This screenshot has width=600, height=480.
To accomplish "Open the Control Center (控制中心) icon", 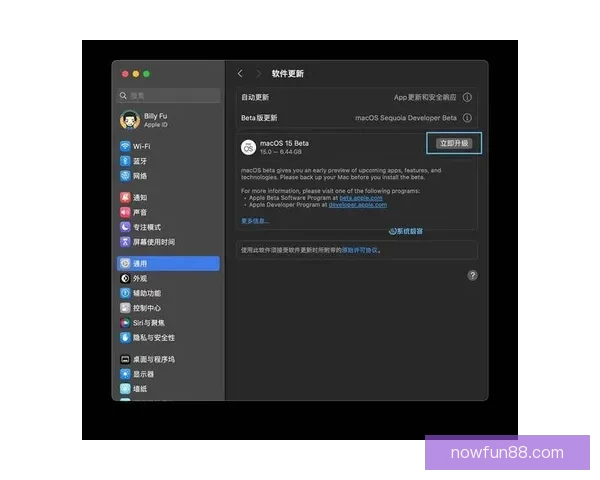I will [125, 308].
